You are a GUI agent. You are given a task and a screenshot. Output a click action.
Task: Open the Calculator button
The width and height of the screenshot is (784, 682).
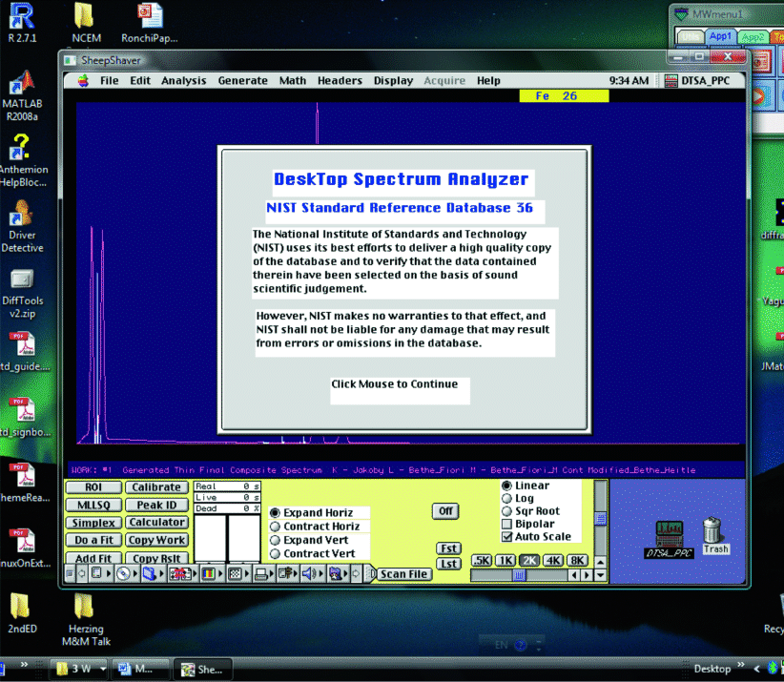pyautogui.click(x=156, y=522)
